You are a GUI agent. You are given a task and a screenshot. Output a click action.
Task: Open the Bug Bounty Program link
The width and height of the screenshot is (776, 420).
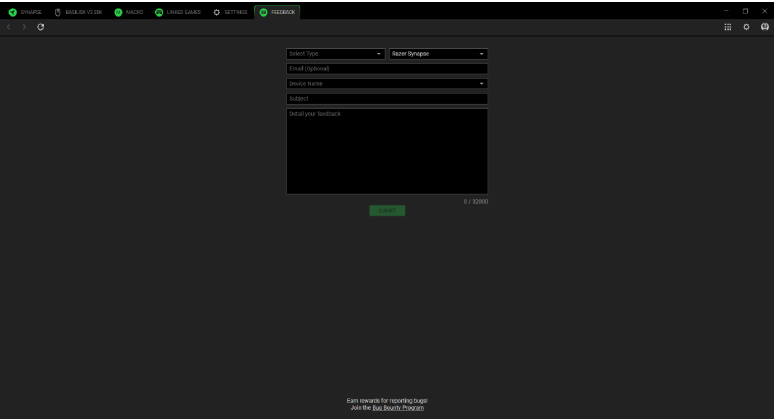(398, 408)
